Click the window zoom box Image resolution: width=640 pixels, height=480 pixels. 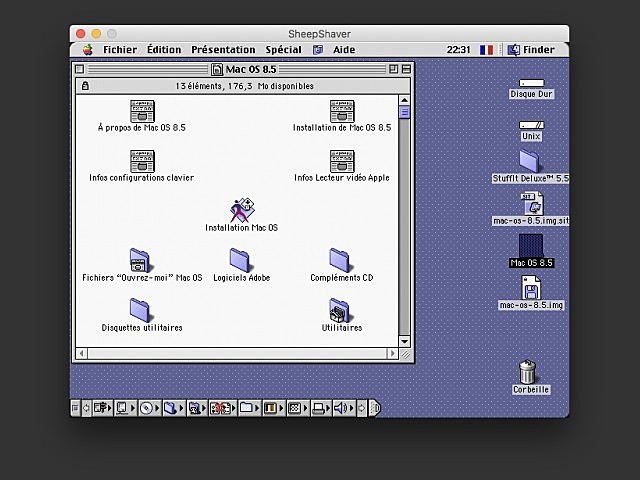coord(393,69)
